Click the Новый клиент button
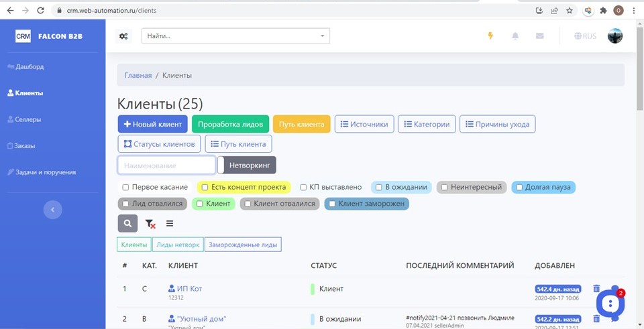 152,124
